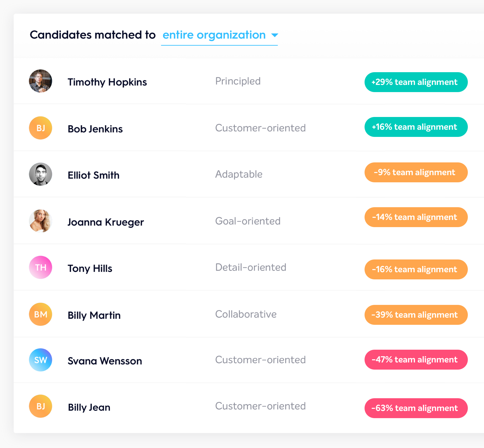484x448 pixels.
Task: Click Billy Jean's orange BJ avatar
Action: (40, 406)
